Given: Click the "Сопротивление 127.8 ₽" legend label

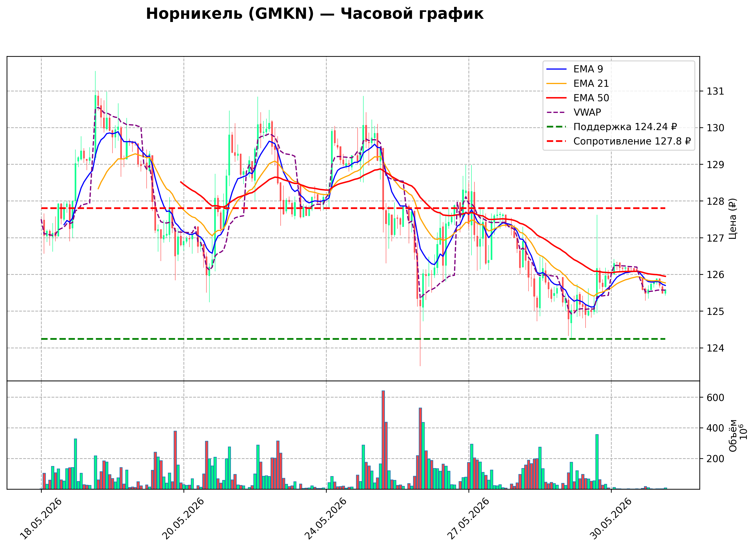Looking at the screenshot, I should click(632, 141).
